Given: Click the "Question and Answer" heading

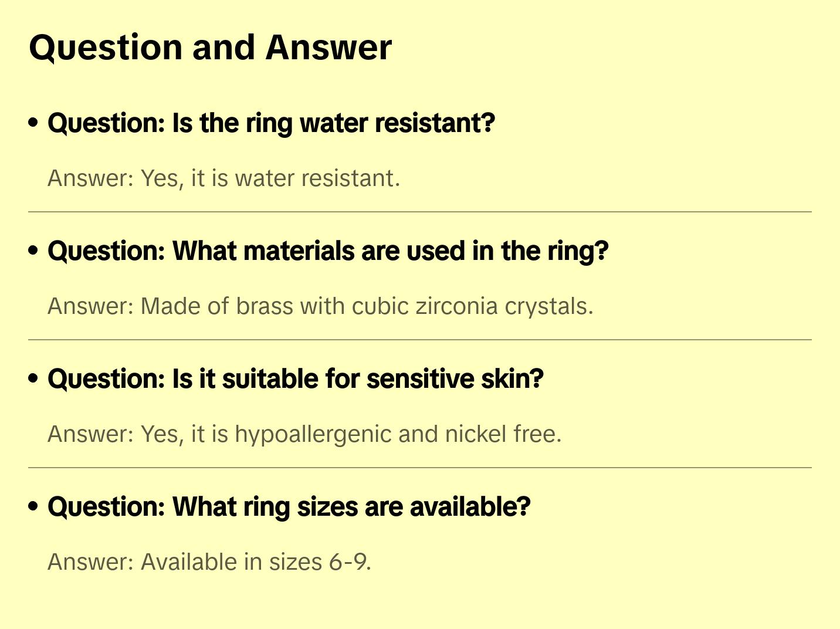Looking at the screenshot, I should [210, 48].
